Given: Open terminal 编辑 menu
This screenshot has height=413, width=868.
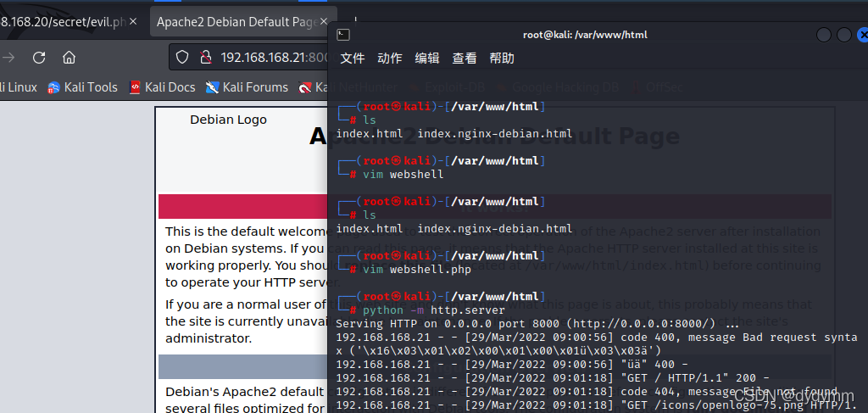Looking at the screenshot, I should [427, 59].
